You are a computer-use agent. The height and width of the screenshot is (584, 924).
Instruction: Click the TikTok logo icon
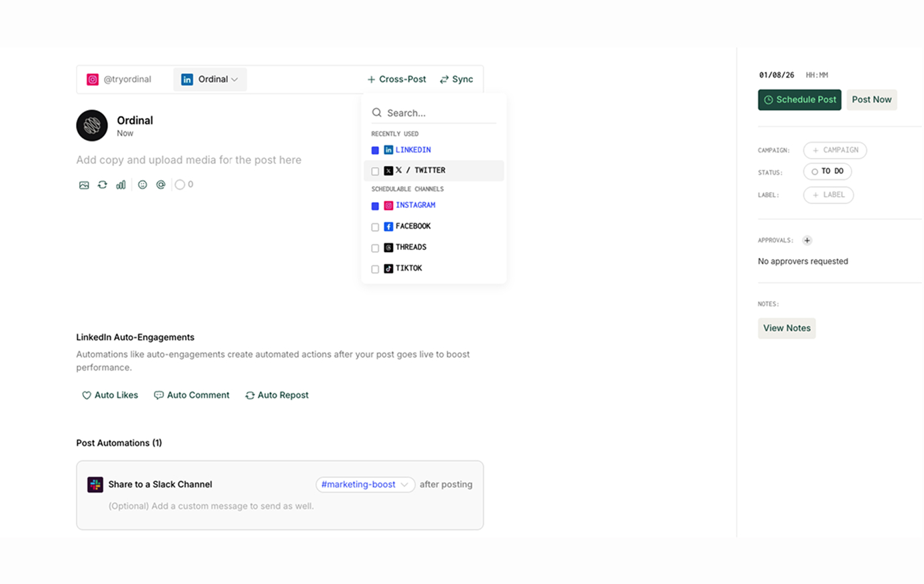point(388,269)
